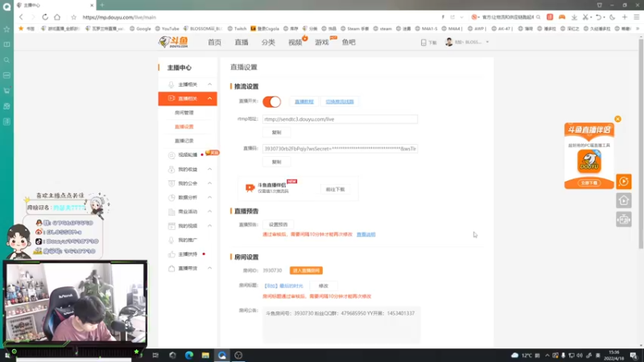This screenshot has width=644, height=362.
Task: Click the room announcement text area
Action: pos(341,324)
